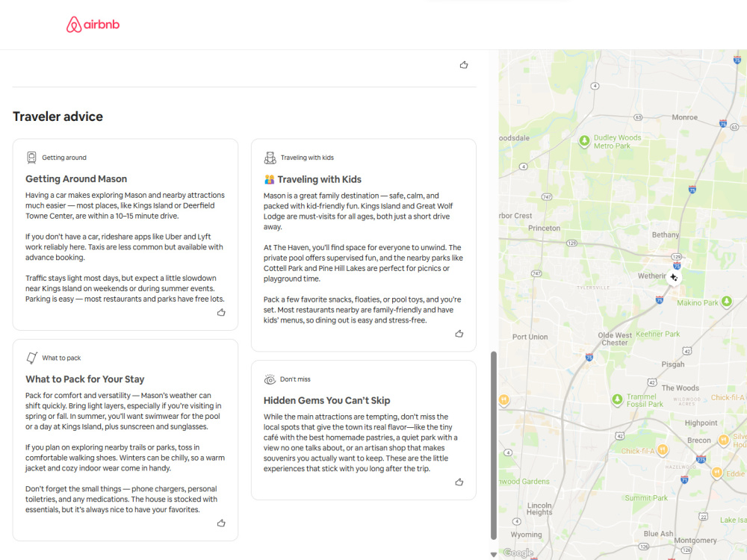Click Port Union label on the map
Screen dimensions: 747x560
click(x=530, y=337)
